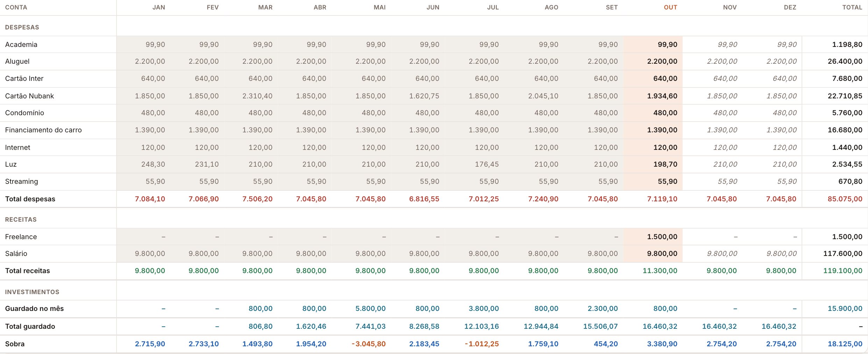Select the Freelance row label
This screenshot has width=868, height=354.
click(21, 237)
